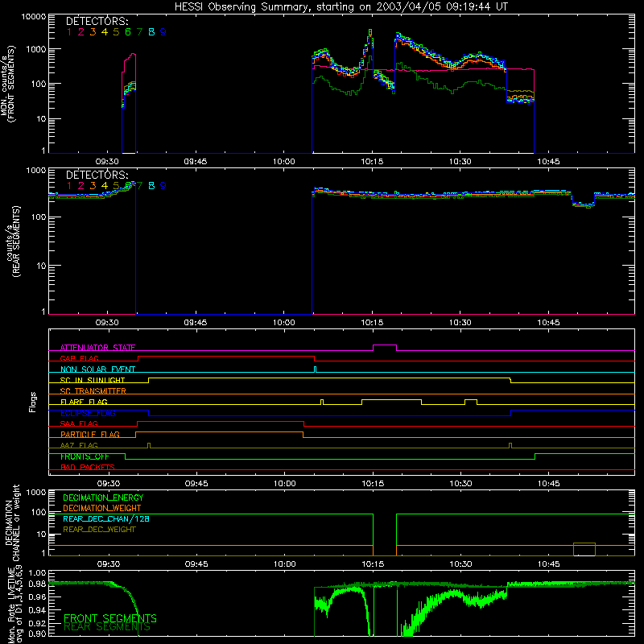644x644 pixels.
Task: Click 09:45 time label under rear segments plot
Action: pyautogui.click(x=196, y=323)
